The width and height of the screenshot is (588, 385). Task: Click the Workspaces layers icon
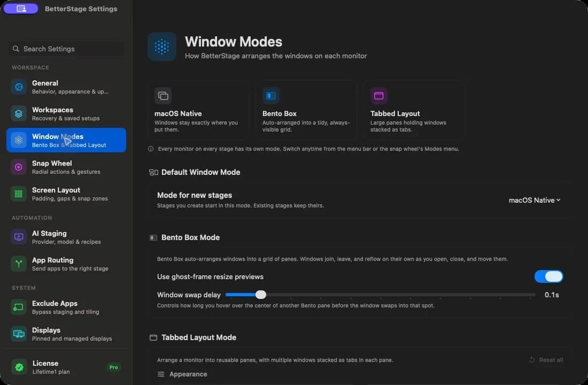point(18,113)
